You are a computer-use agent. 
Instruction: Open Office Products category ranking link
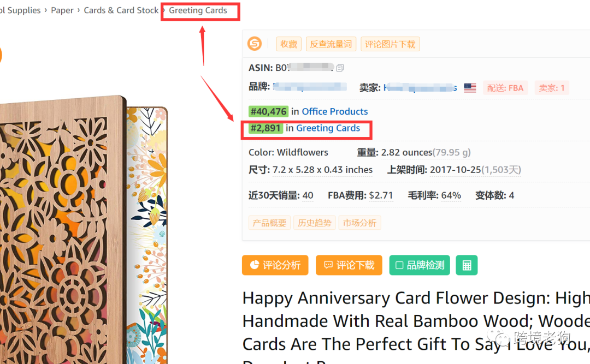coord(334,111)
